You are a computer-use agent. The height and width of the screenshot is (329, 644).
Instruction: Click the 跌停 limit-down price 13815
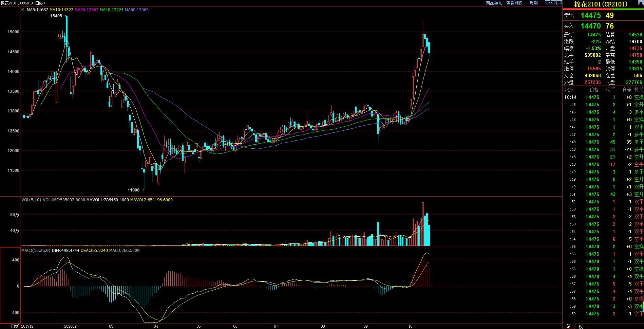pos(636,69)
